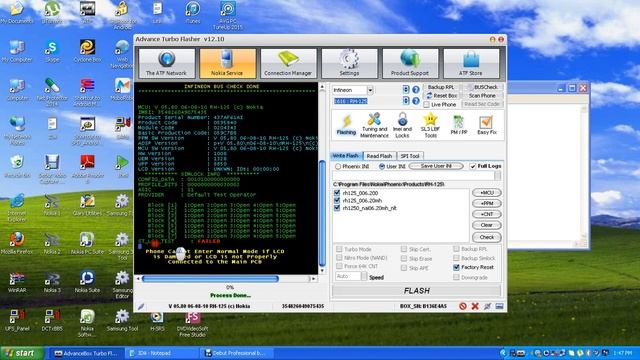Open The ATF Network section
The height and width of the screenshot is (360, 640).
click(x=166, y=63)
